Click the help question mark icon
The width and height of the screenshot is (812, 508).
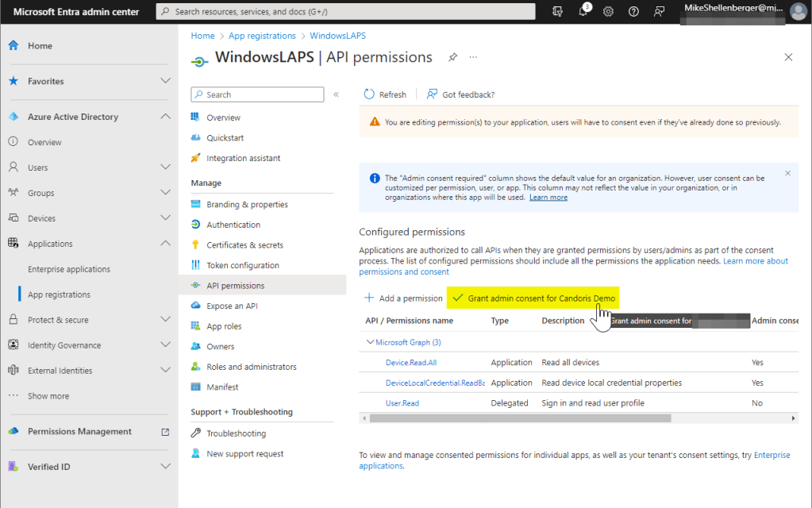633,12
